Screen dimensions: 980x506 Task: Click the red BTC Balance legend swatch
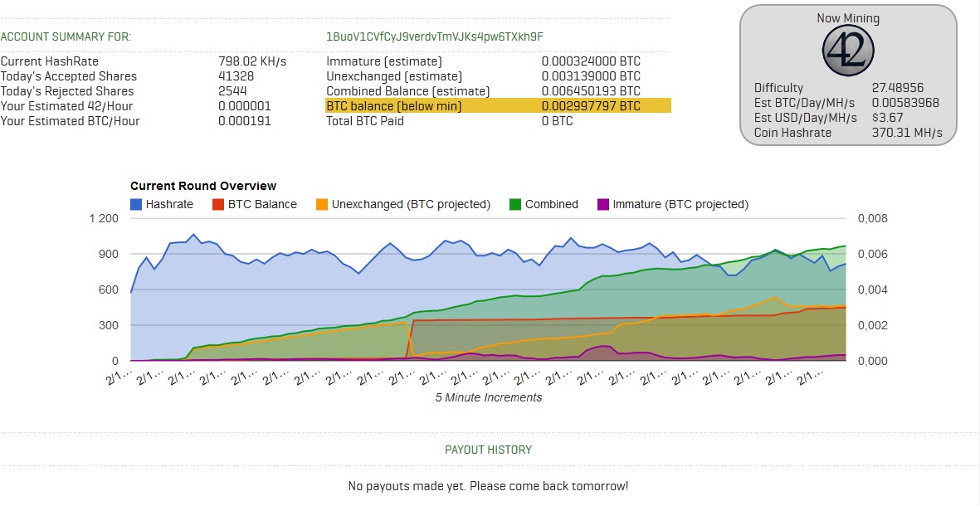click(x=218, y=204)
